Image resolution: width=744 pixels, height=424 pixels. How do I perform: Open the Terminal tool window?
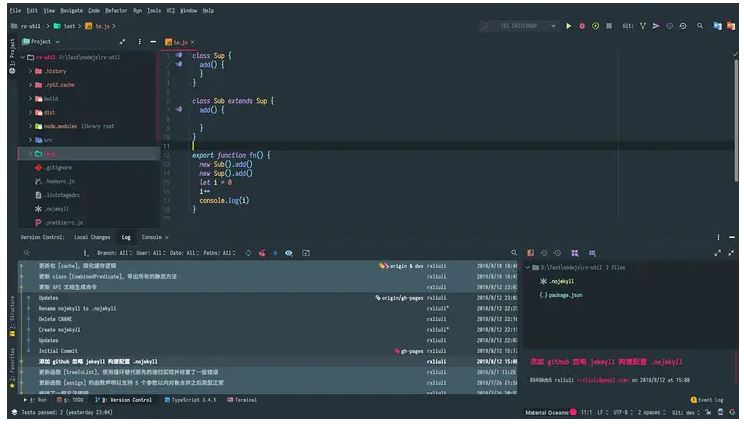[x=242, y=400]
